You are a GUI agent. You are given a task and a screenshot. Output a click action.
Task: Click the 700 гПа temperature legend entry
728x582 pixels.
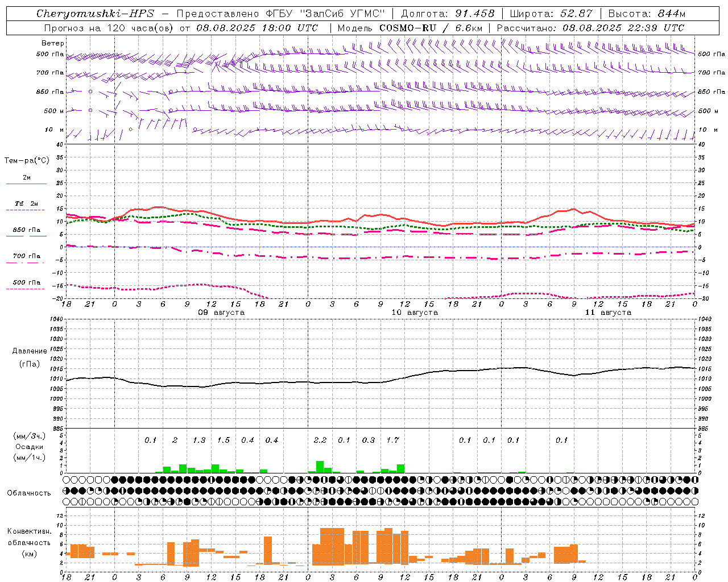pos(26,256)
